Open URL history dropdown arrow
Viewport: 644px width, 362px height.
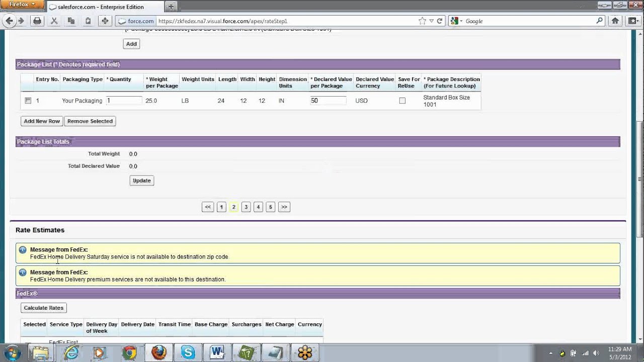click(431, 21)
